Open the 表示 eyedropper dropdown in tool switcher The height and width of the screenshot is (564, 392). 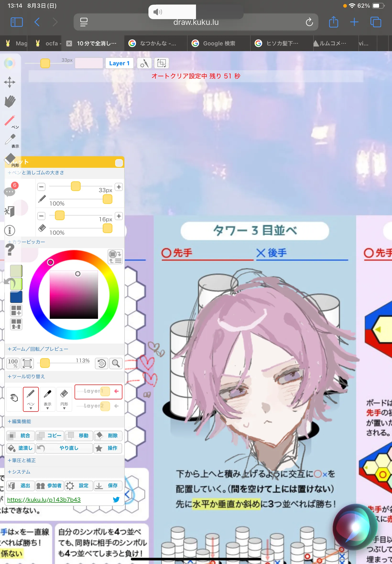coord(47,399)
